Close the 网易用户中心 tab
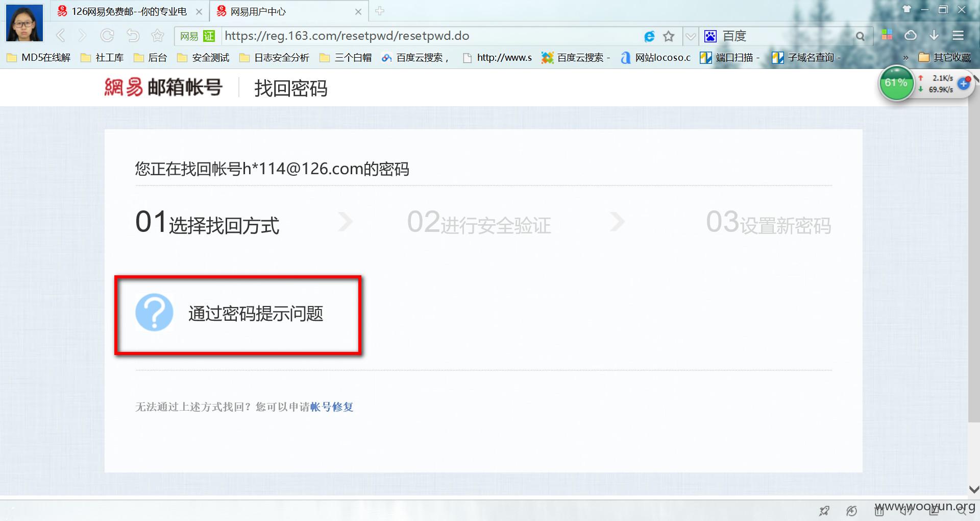 [358, 12]
